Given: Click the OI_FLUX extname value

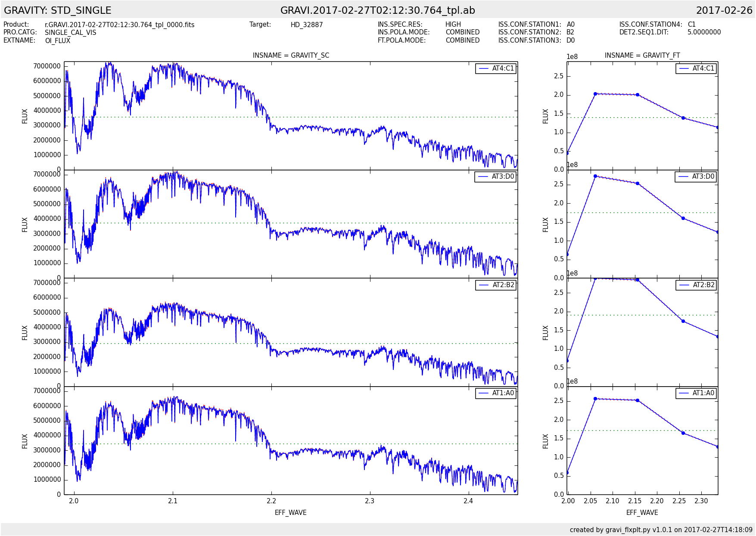Looking at the screenshot, I should pyautogui.click(x=58, y=40).
